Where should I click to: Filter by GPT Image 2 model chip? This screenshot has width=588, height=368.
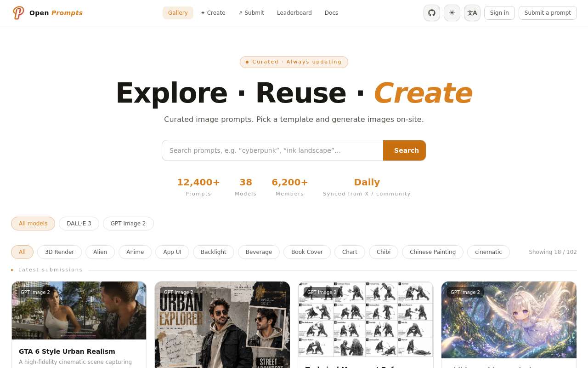click(128, 224)
